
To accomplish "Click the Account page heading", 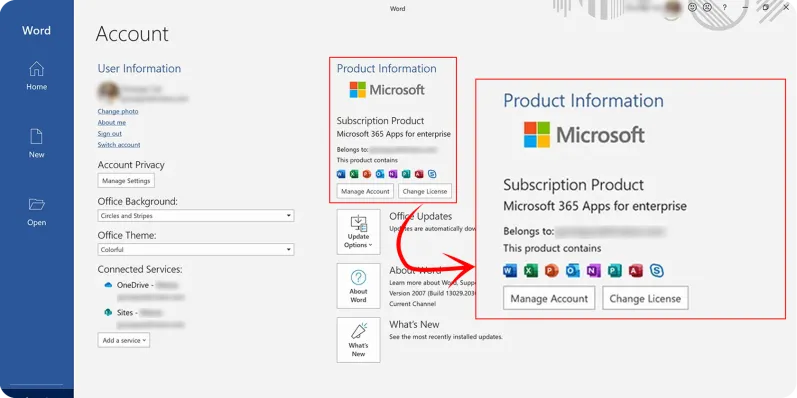I will pos(132,34).
